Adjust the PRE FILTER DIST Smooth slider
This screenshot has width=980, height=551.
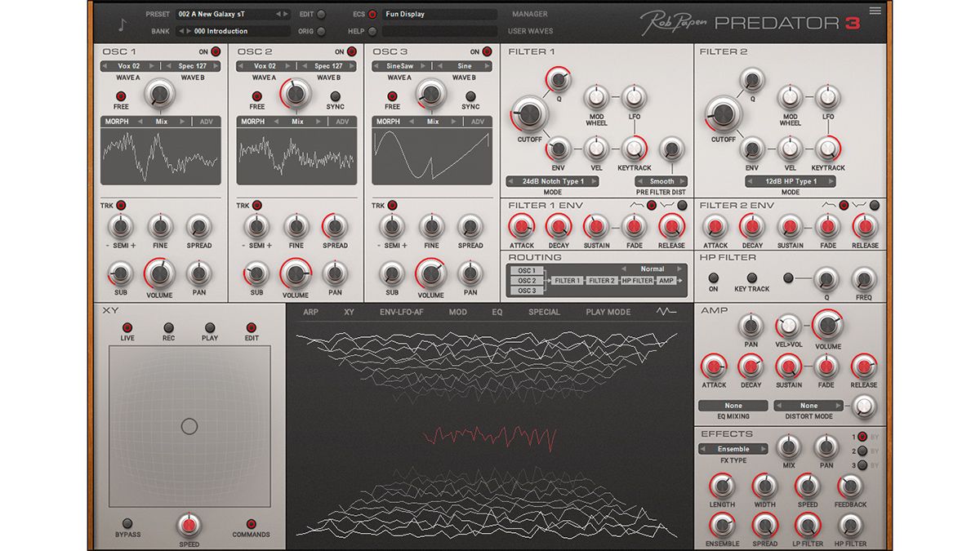pos(661,180)
